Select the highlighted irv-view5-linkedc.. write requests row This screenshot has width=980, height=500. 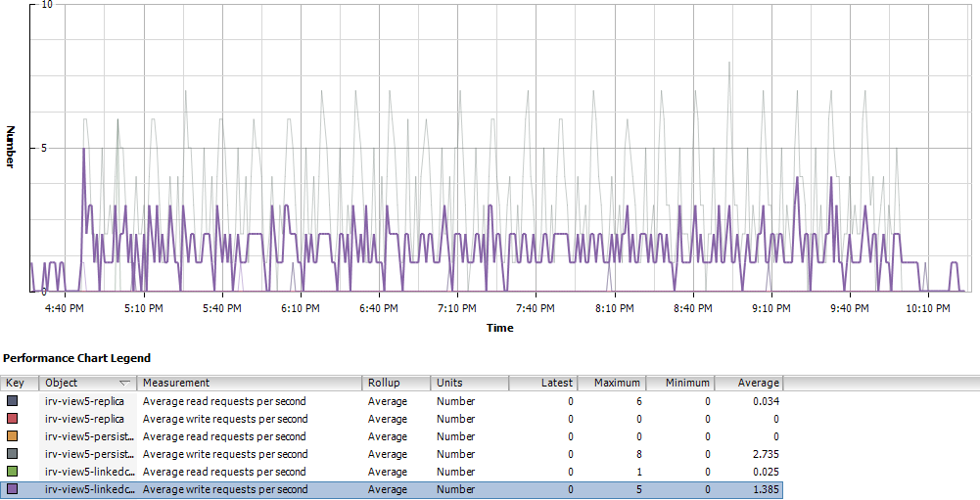(392, 489)
